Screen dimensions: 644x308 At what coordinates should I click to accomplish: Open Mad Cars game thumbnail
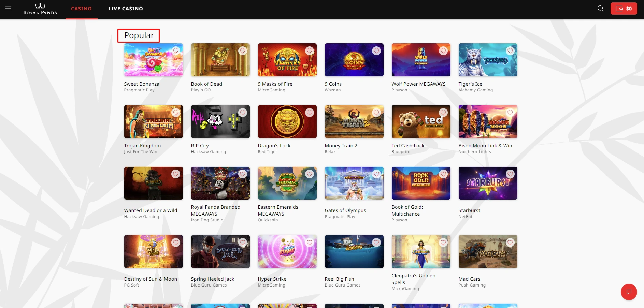coord(488,251)
